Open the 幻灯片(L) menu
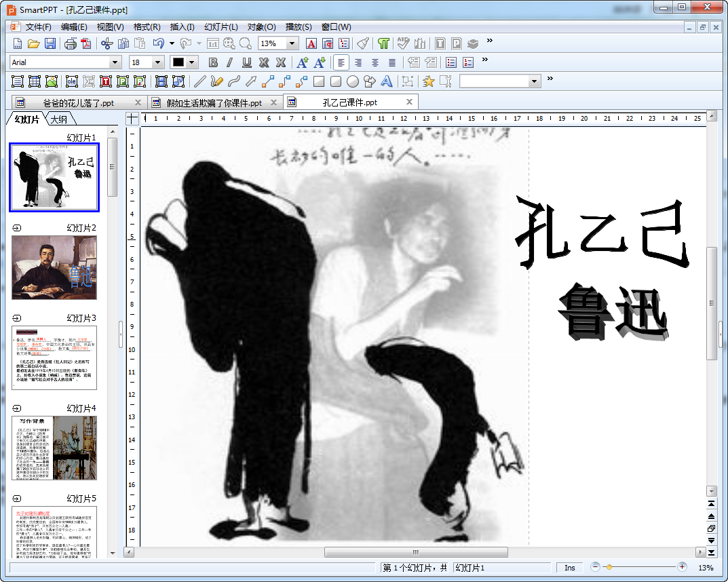Image resolution: width=728 pixels, height=582 pixels. (x=221, y=27)
